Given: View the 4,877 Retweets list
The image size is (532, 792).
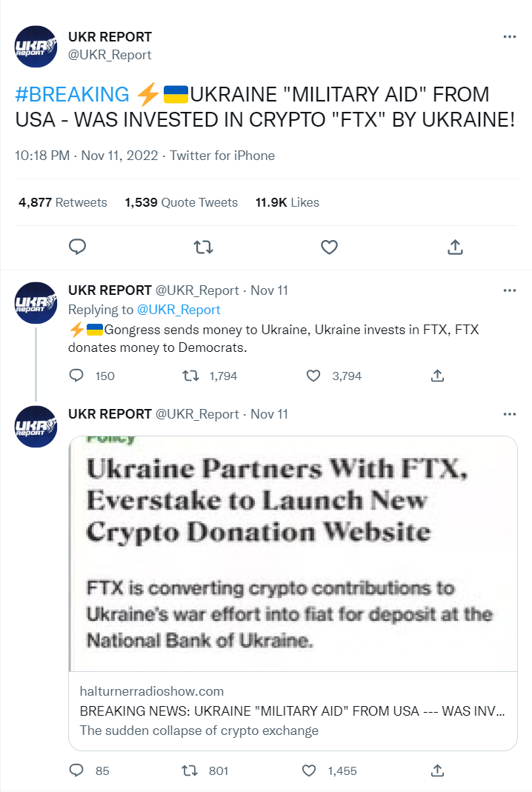Looking at the screenshot, I should [x=63, y=202].
